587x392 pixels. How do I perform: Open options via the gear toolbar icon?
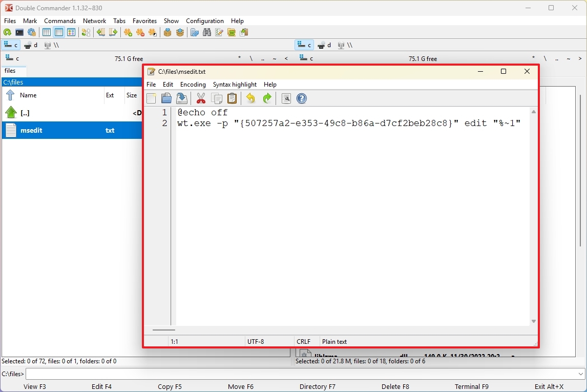pyautogui.click(x=32, y=32)
